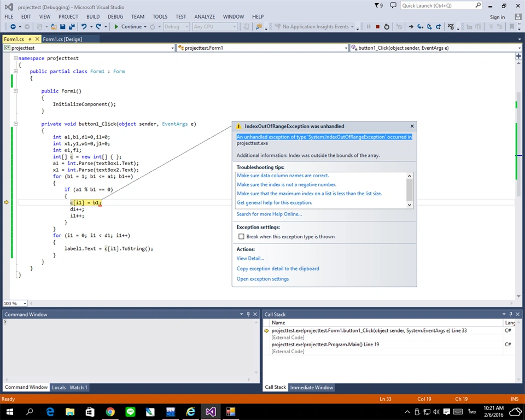Click the Restart debugging icon
The image size is (525, 420).
pyautogui.click(x=387, y=27)
